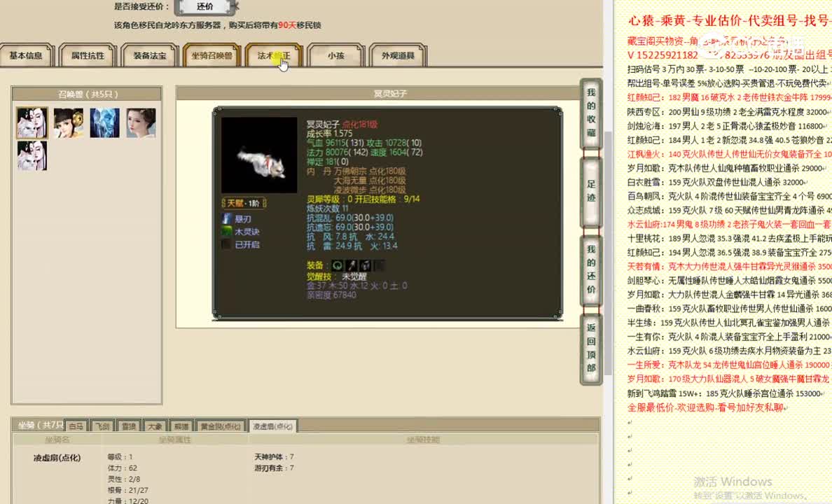This screenshot has width=832, height=504.
Task: Click 心猿-乘黄 red title in document
Action: click(x=729, y=21)
